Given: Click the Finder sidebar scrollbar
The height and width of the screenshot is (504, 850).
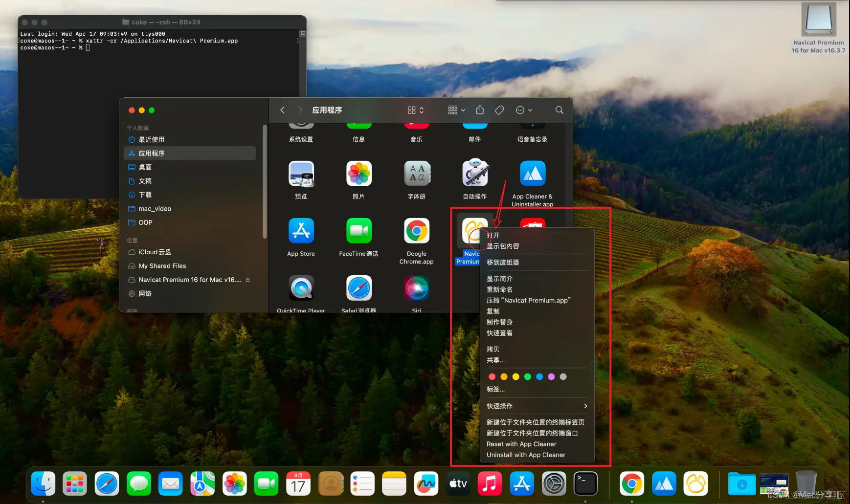Looking at the screenshot, I should [x=265, y=182].
